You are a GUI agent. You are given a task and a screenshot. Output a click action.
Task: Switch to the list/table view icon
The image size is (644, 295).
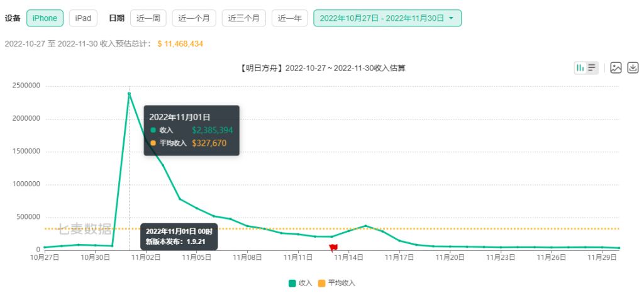click(592, 68)
